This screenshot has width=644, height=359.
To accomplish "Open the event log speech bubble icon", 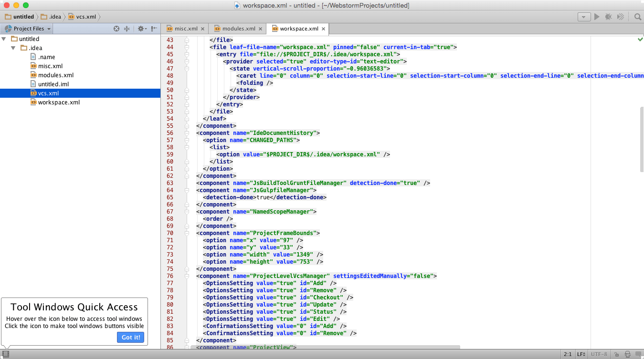I will point(638,354).
